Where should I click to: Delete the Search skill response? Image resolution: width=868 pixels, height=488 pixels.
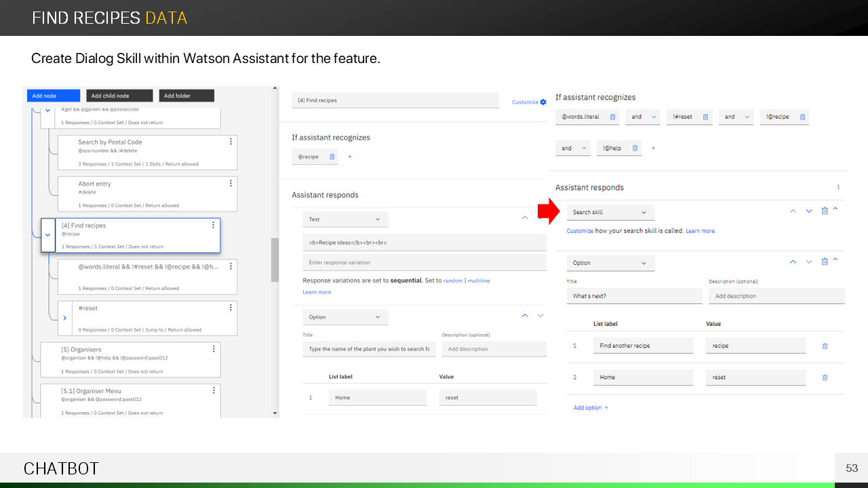tap(825, 211)
